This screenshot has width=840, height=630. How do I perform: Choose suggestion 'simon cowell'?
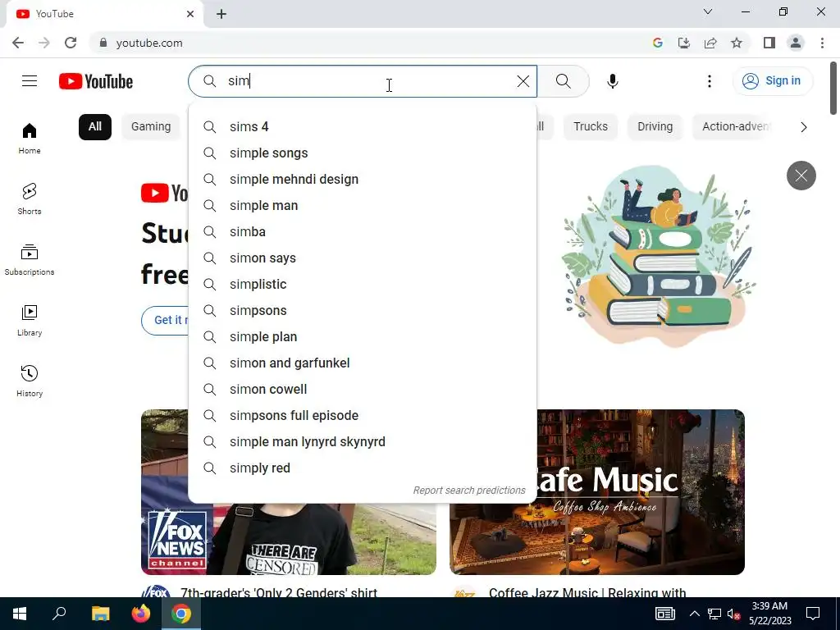pos(362,389)
